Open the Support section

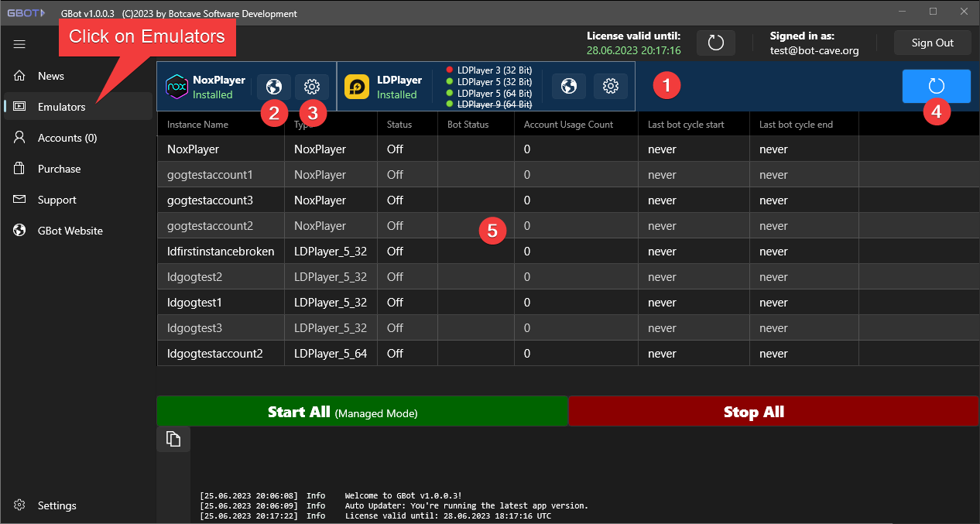pos(57,199)
